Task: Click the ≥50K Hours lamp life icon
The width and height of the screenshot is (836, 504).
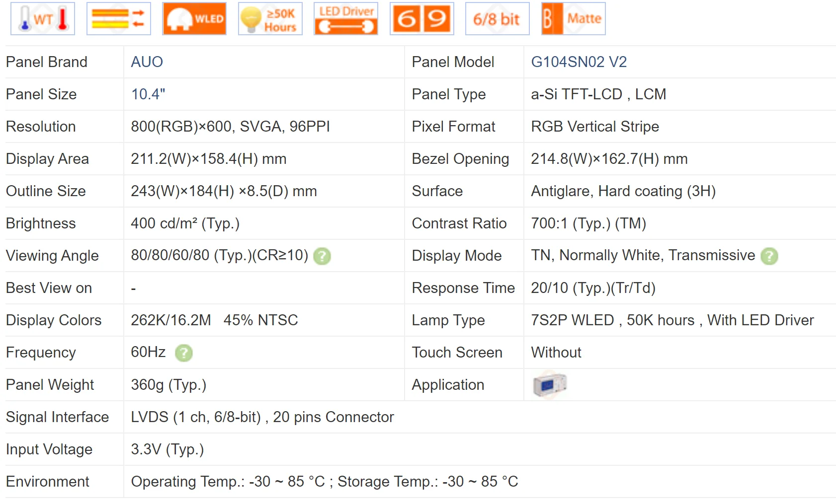Action: (x=270, y=19)
